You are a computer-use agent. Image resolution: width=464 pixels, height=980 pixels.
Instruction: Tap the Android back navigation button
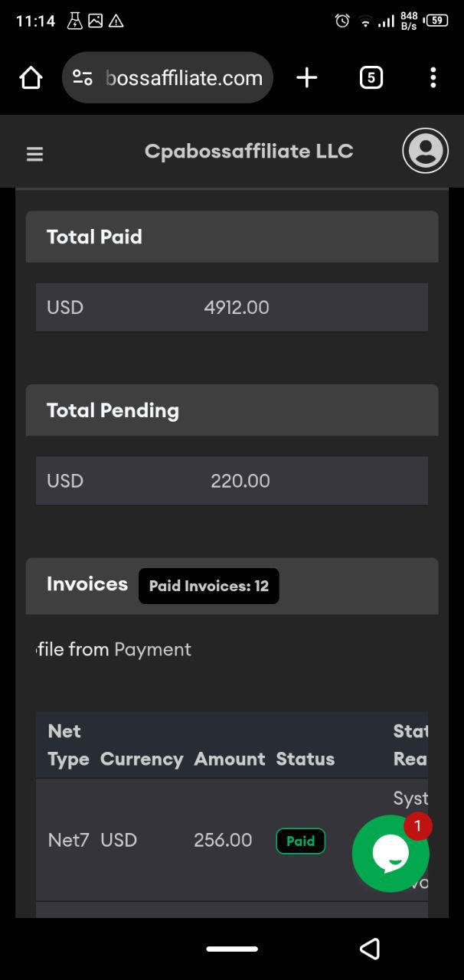pos(370,949)
